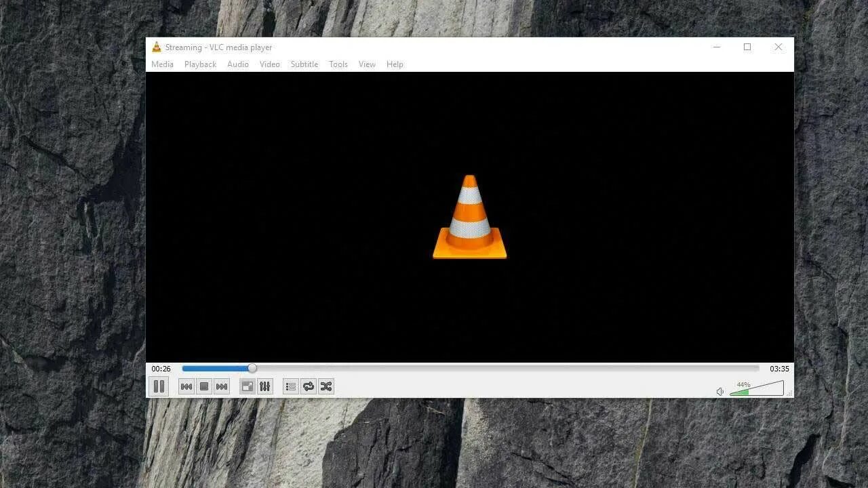Mute audio via speaker icon

[720, 391]
